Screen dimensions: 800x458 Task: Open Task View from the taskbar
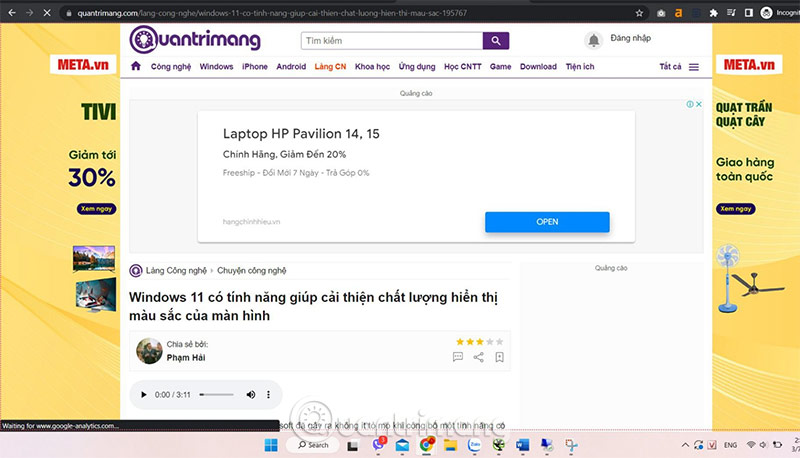click(x=352, y=446)
